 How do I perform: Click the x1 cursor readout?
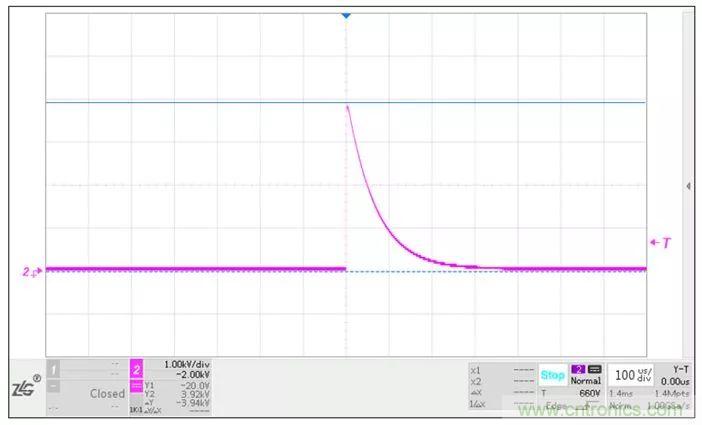[476, 369]
